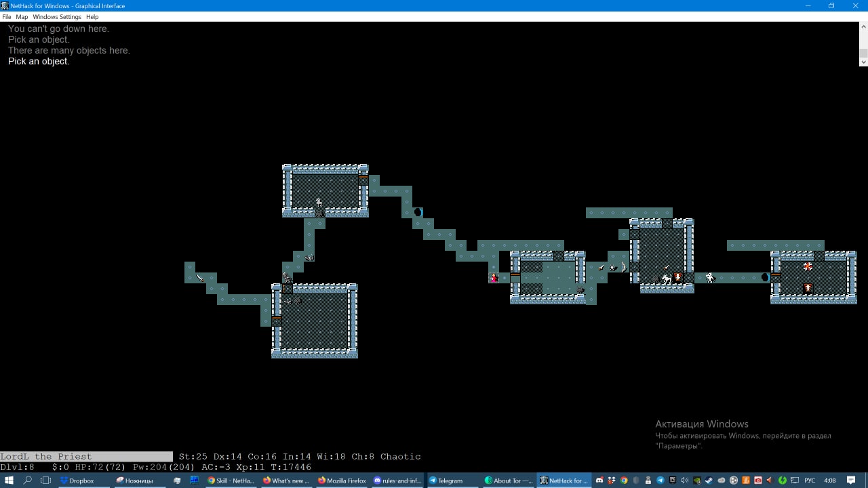Open the Help menu
Viewport: 868px width, 488px height.
click(92, 17)
